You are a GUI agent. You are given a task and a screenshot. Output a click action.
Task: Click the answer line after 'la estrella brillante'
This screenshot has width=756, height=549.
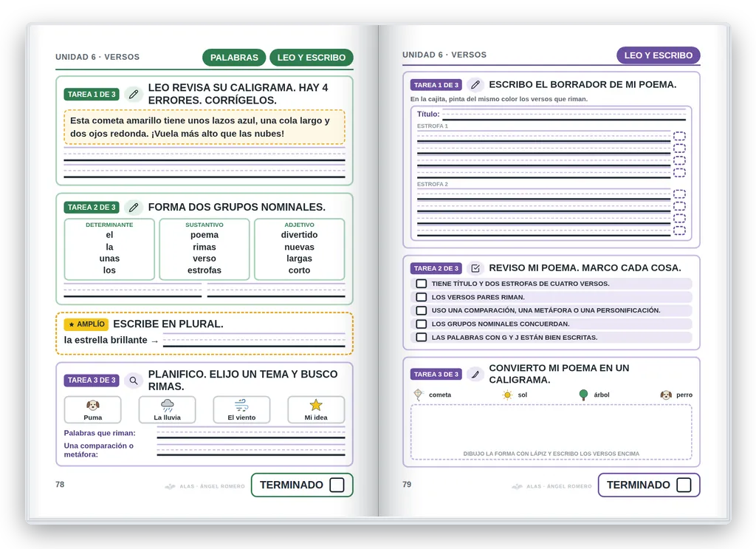click(x=254, y=340)
